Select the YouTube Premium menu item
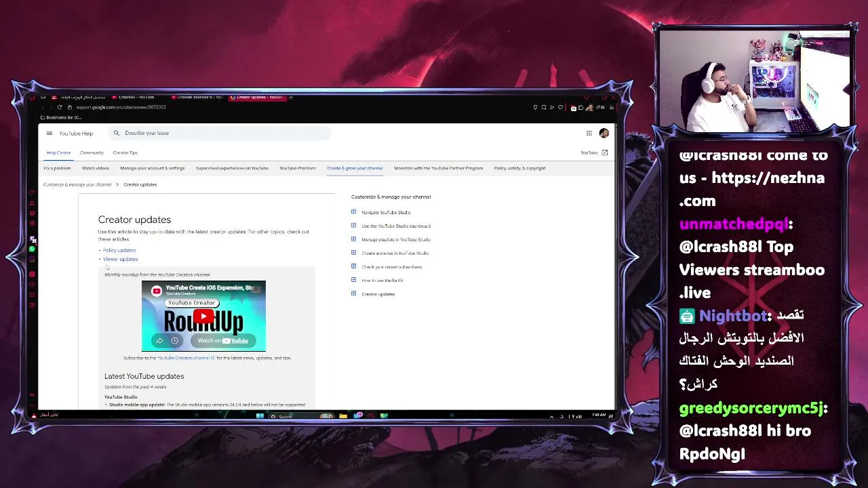 coord(298,168)
